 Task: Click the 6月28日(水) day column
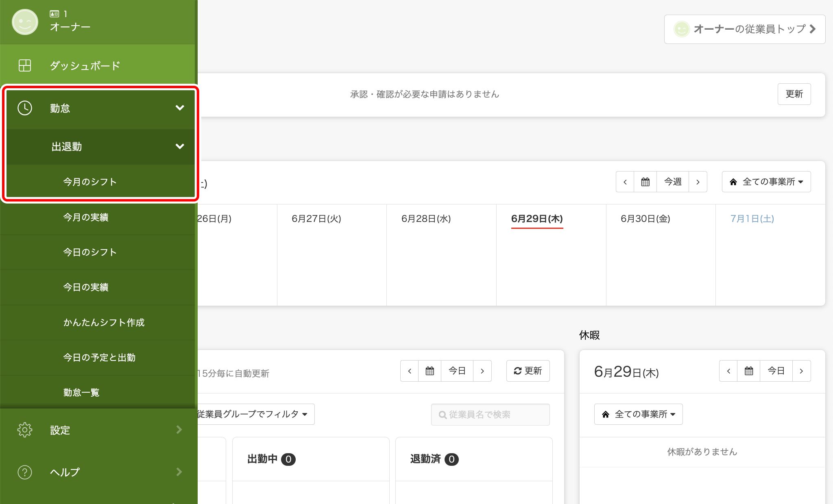click(441, 255)
